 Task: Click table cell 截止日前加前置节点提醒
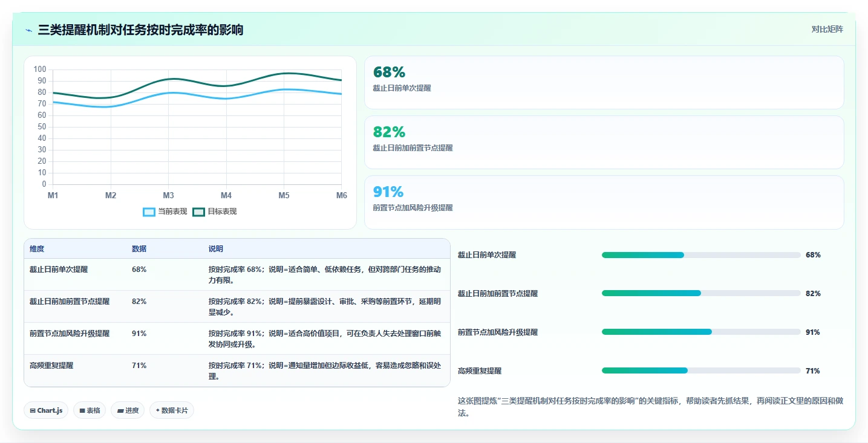coord(70,302)
